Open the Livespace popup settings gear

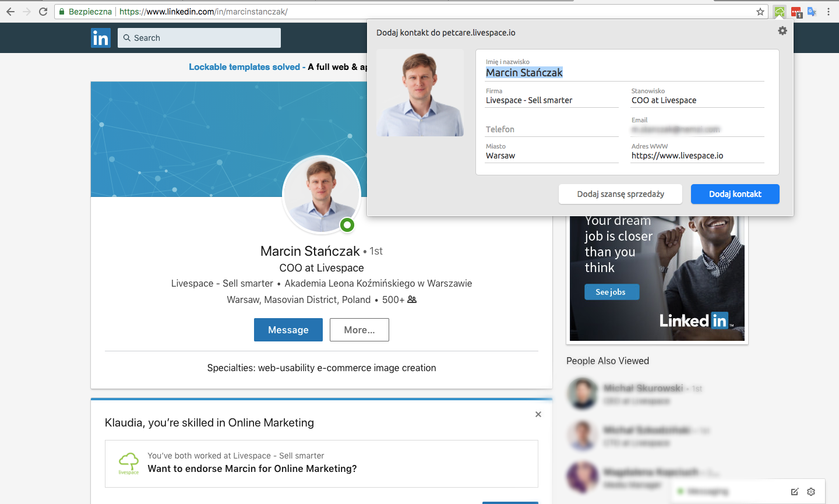[x=782, y=30]
